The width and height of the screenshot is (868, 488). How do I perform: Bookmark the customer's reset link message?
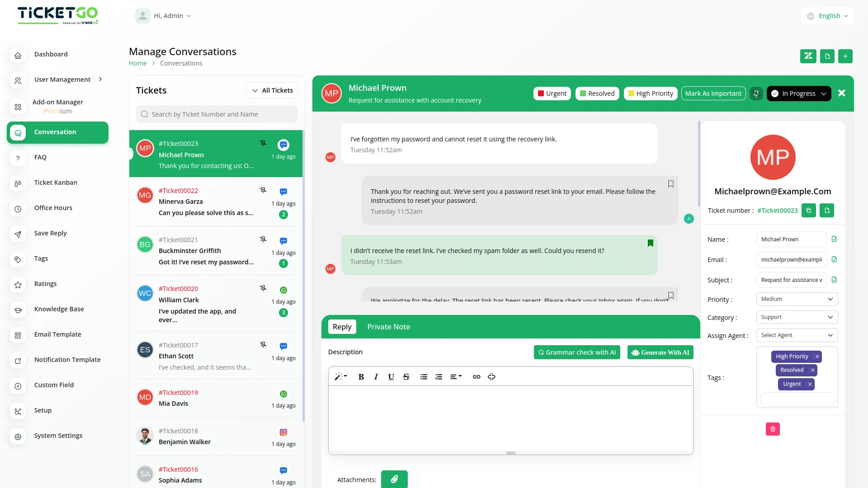(650, 243)
